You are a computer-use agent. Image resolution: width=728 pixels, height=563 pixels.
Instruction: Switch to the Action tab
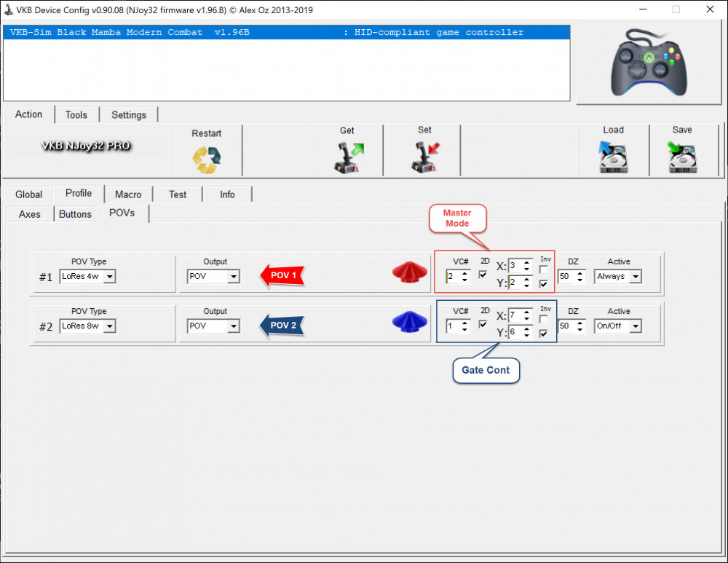[29, 114]
